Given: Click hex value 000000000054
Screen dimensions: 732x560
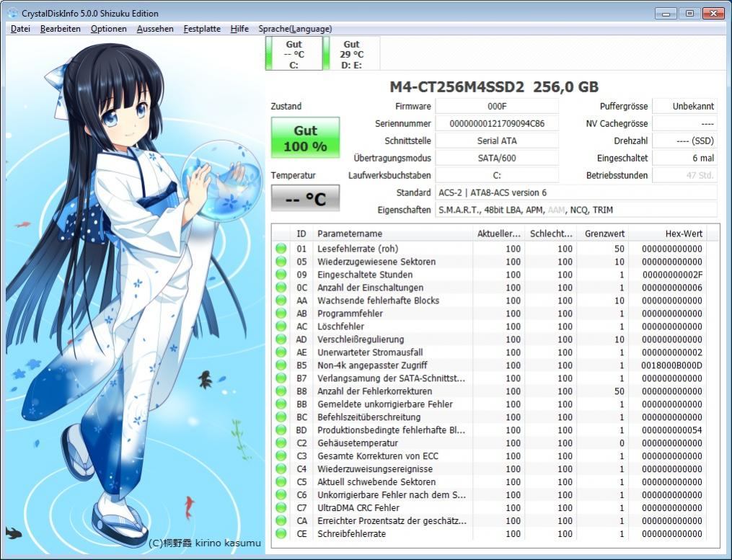Looking at the screenshot, I should [671, 430].
